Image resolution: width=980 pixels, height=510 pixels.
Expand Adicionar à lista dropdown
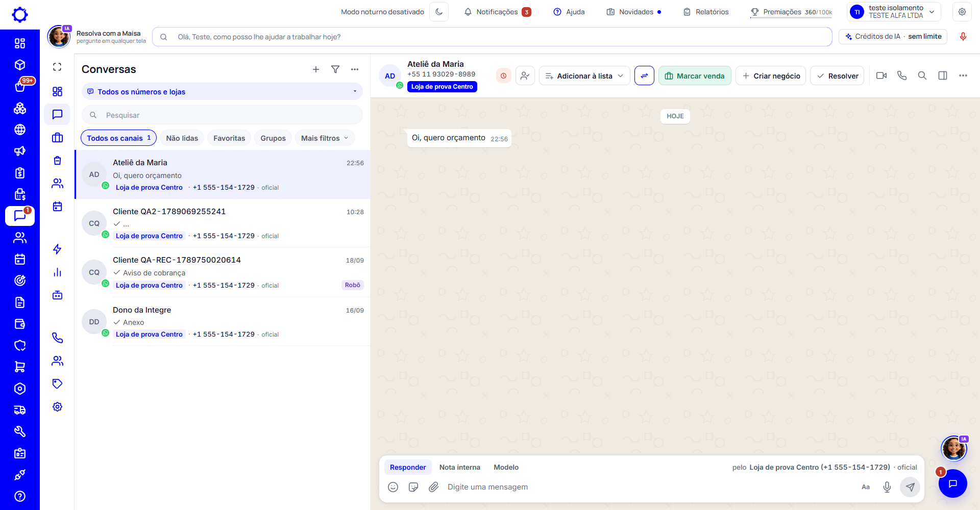point(584,76)
